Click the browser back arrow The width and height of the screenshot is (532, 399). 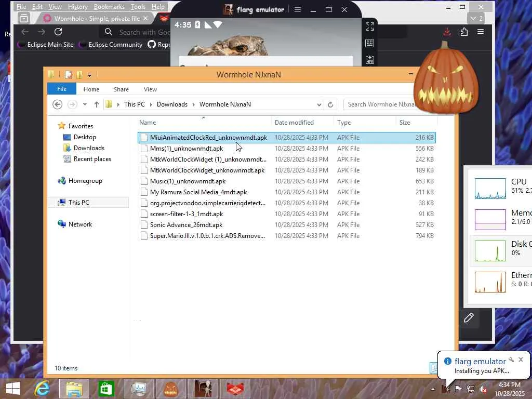[x=25, y=32]
